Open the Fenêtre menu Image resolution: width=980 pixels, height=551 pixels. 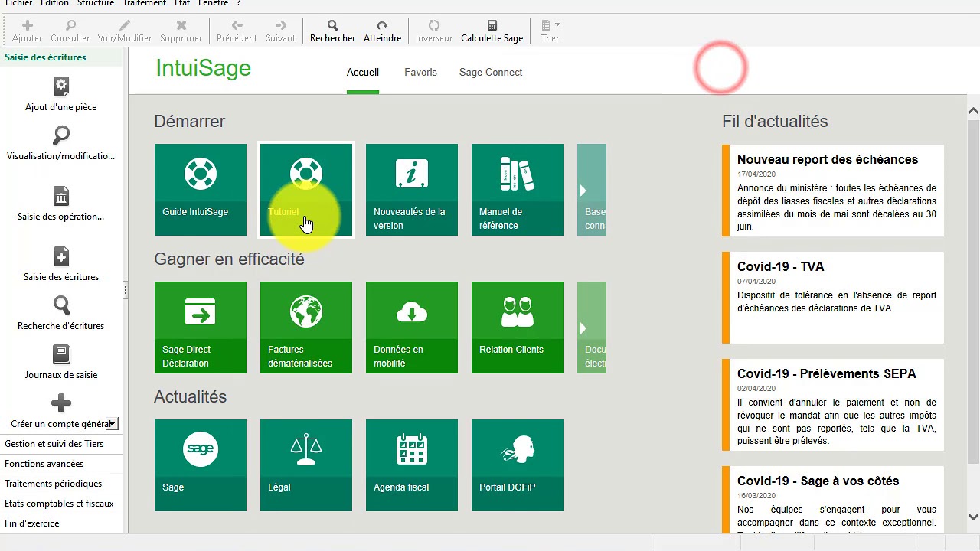pyautogui.click(x=213, y=3)
